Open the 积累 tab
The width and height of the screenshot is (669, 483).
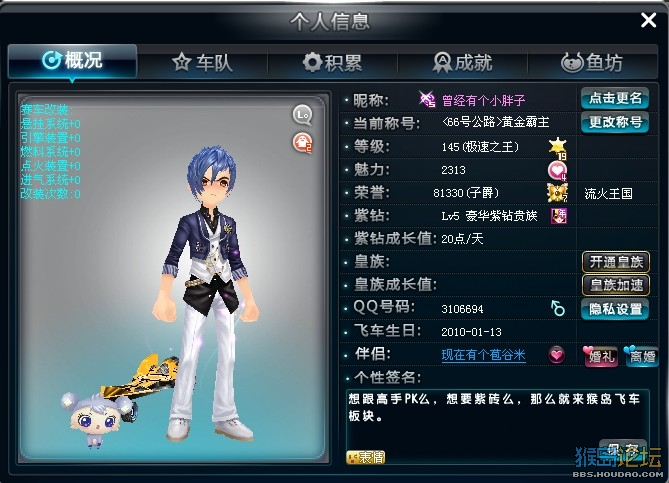pyautogui.click(x=333, y=62)
